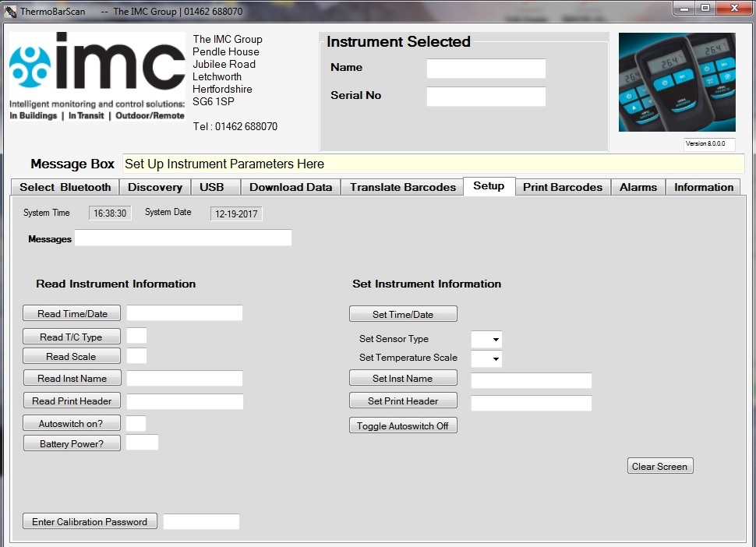This screenshot has width=756, height=547.
Task: Go to the Translate Barcodes tab
Action: [403, 187]
